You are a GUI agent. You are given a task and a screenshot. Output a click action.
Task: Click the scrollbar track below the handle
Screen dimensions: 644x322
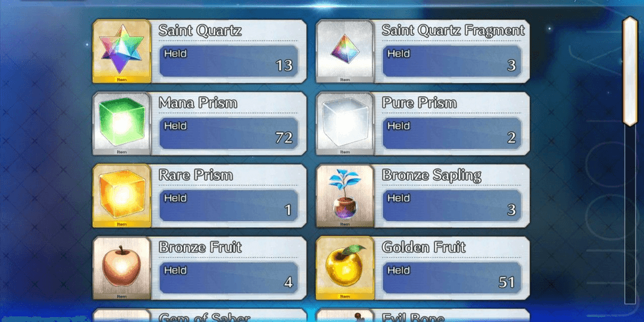click(630, 215)
